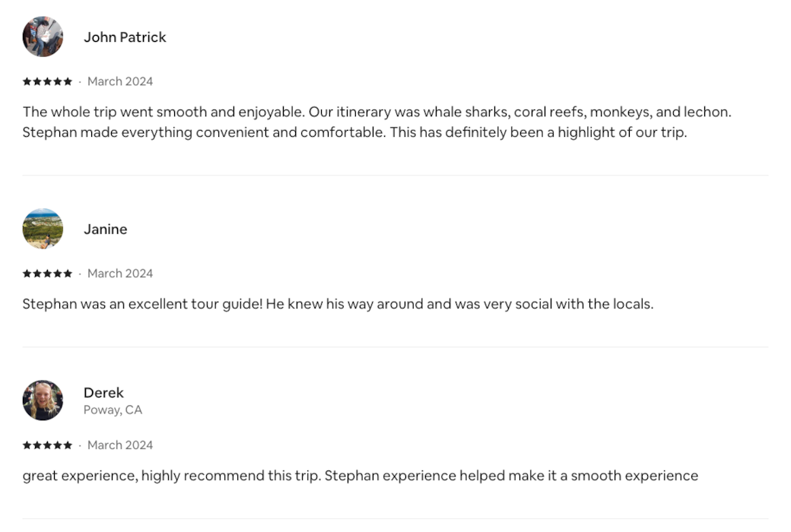Image resolution: width=791 pixels, height=532 pixels.
Task: Click the reviewer name Janine
Action: pyautogui.click(x=105, y=230)
